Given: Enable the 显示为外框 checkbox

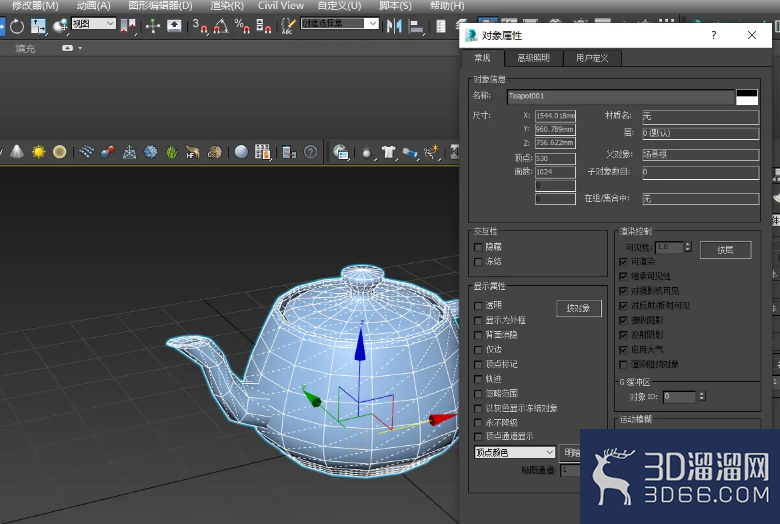Looking at the screenshot, I should pyautogui.click(x=479, y=320).
